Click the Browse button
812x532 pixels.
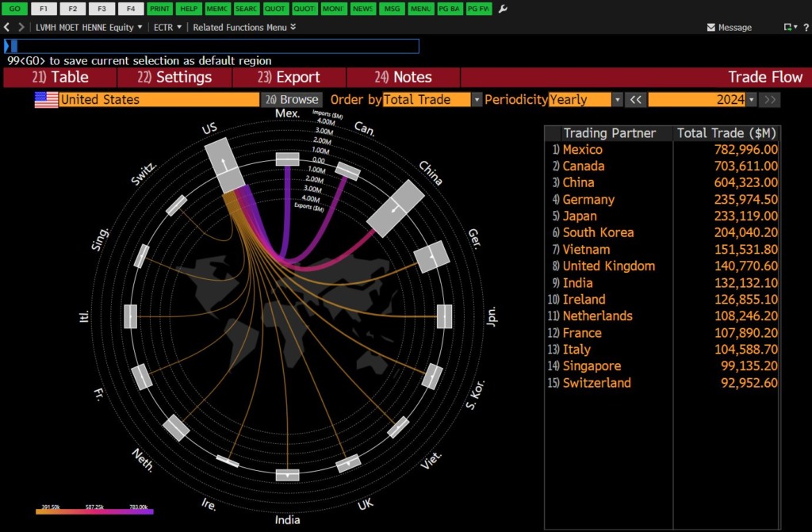click(x=292, y=100)
